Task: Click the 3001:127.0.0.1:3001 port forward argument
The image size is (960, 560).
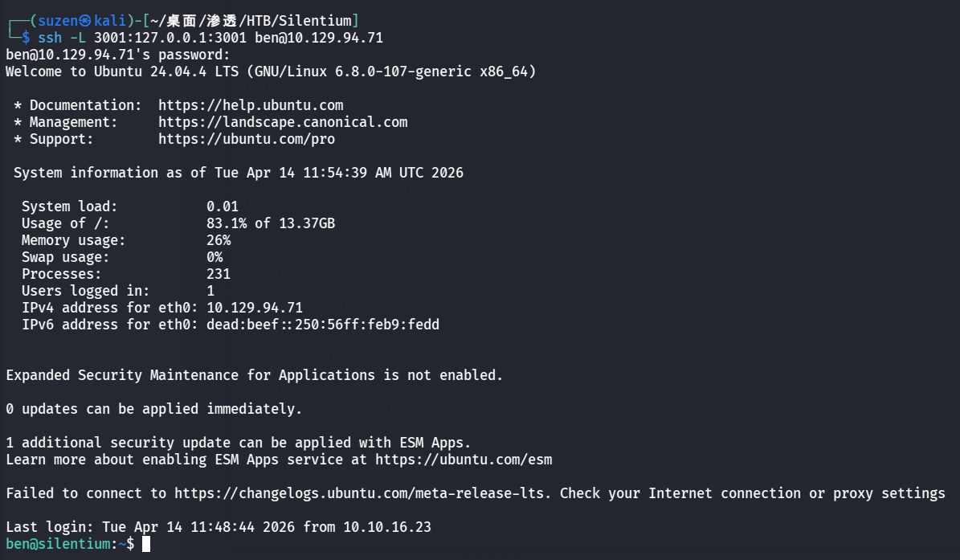Action: coord(174,38)
